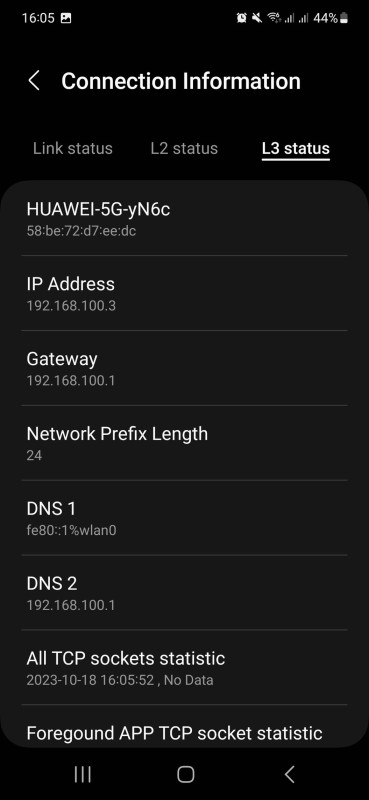Tap the HUAWEI-5G-yN6c network entry

[x=184, y=218]
